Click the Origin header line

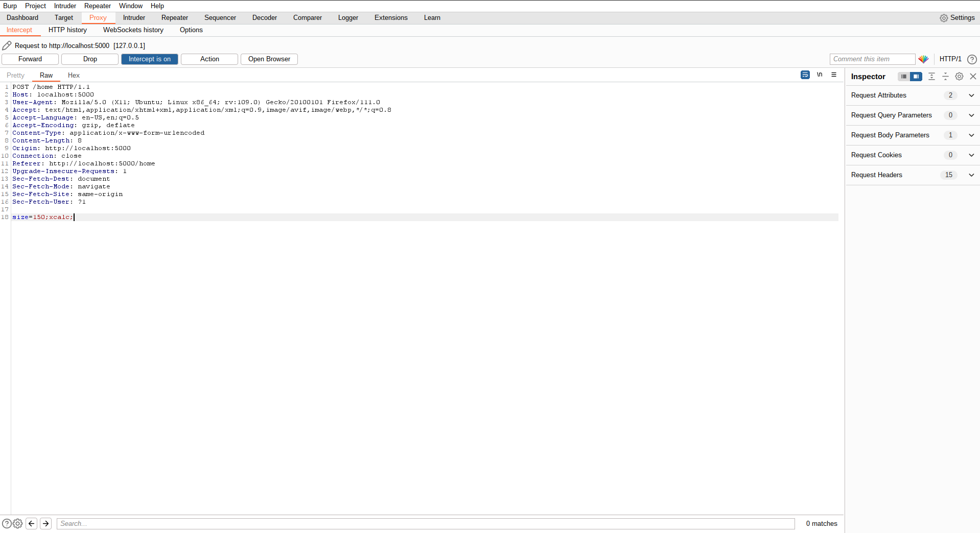(72, 149)
